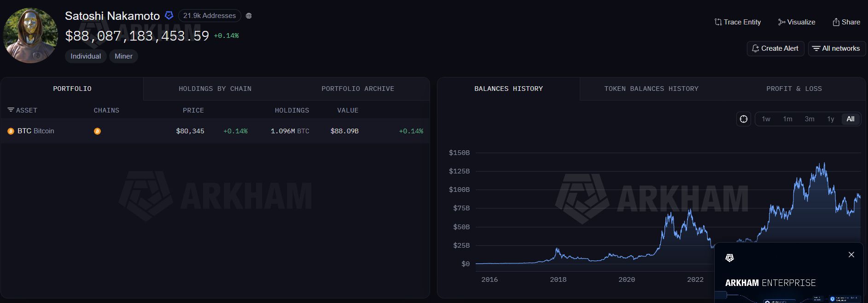Sort by Holdings column header

[x=292, y=111]
